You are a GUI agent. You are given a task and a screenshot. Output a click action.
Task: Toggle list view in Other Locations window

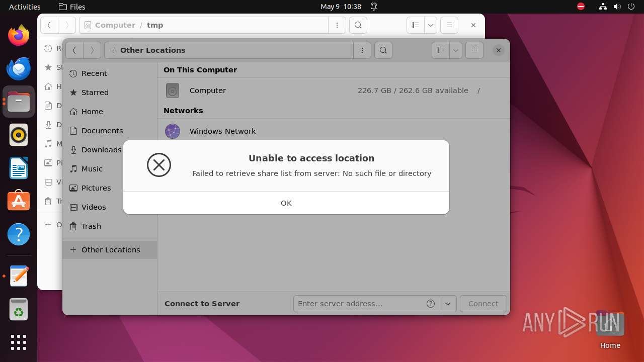[441, 50]
